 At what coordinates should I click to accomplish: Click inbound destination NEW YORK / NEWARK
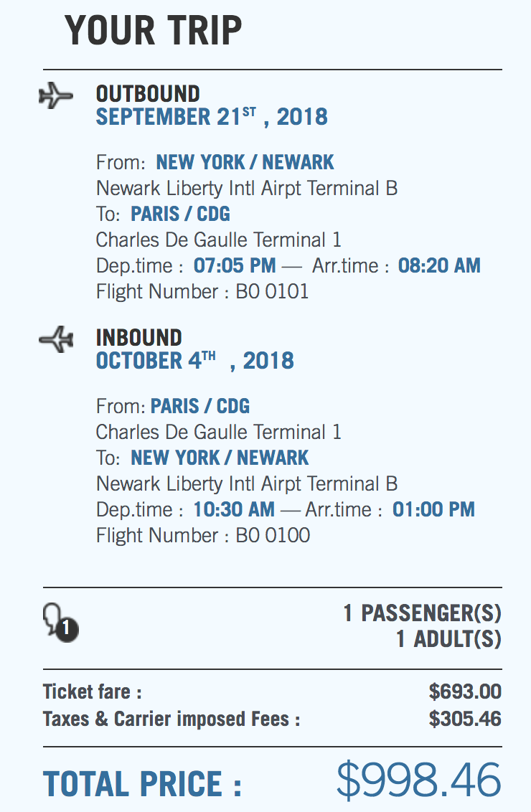220,458
